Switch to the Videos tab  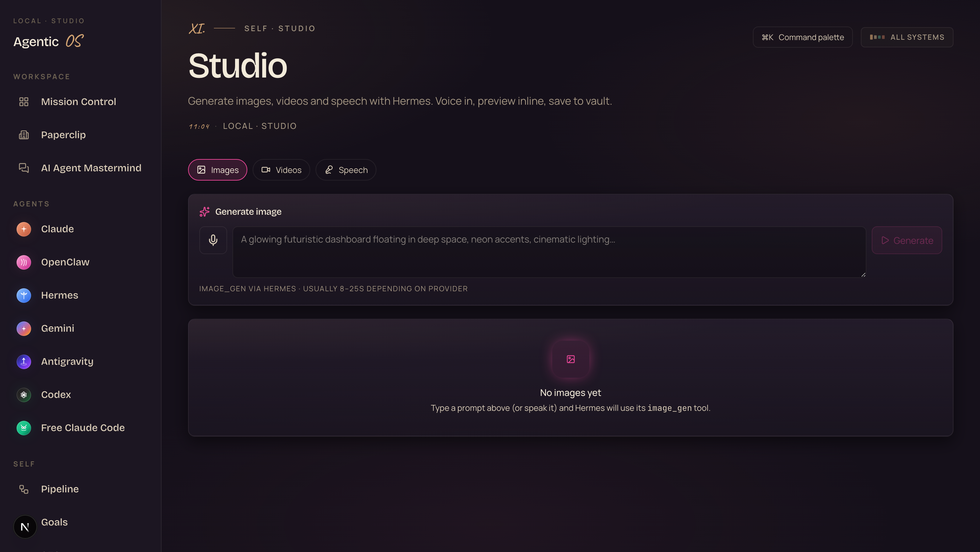(x=281, y=170)
